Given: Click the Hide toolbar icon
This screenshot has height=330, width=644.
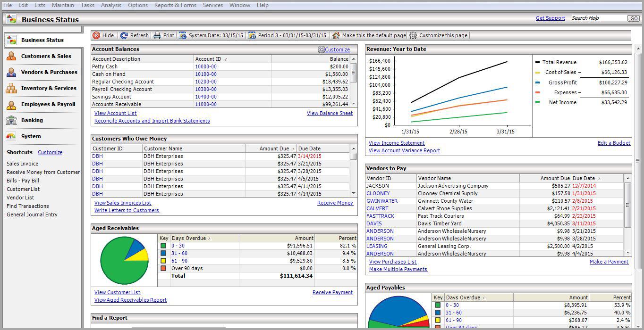Looking at the screenshot, I should click(x=96, y=35).
